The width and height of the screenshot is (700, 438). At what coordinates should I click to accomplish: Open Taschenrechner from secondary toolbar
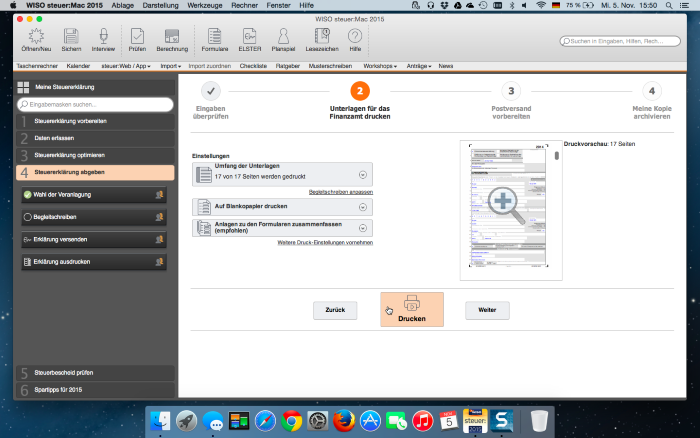click(37, 66)
